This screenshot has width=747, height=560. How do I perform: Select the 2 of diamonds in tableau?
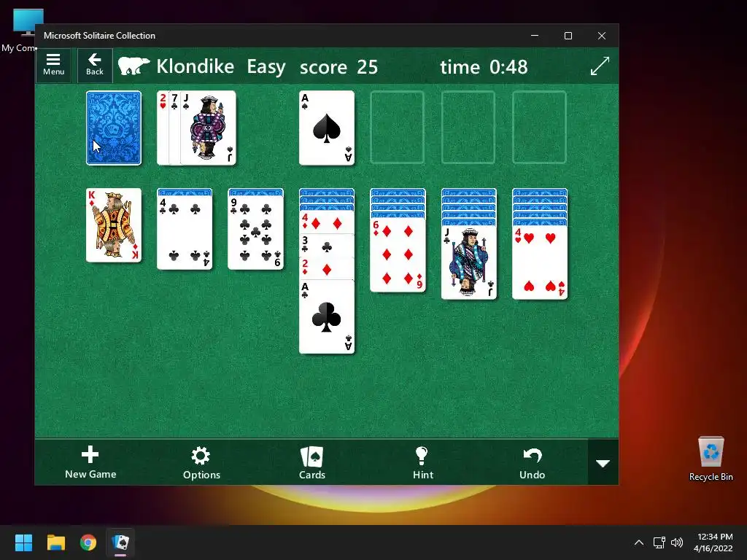[x=327, y=268]
